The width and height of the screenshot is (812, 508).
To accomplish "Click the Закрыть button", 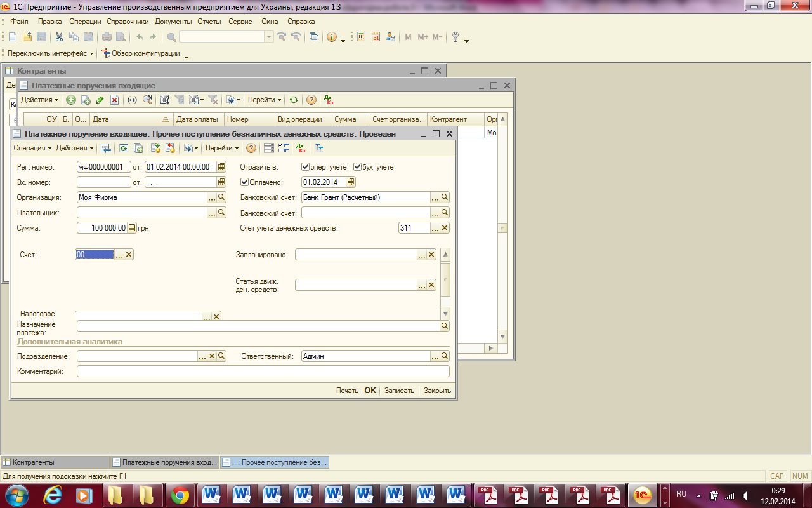I will pyautogui.click(x=437, y=391).
